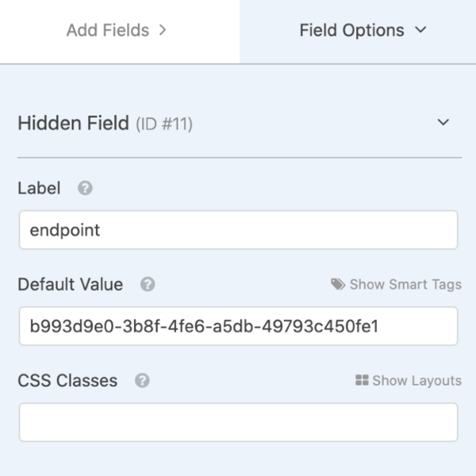Click the "CSS Classes" caption text
The height and width of the screenshot is (476, 476).
(x=67, y=381)
